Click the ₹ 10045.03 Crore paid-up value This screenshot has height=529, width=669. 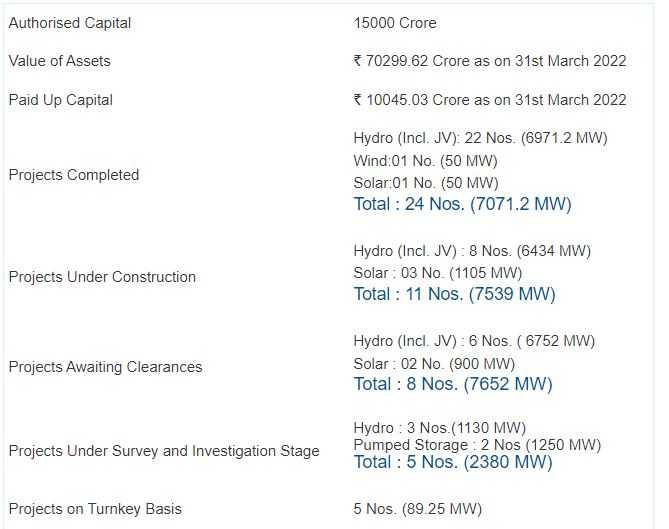[490, 100]
